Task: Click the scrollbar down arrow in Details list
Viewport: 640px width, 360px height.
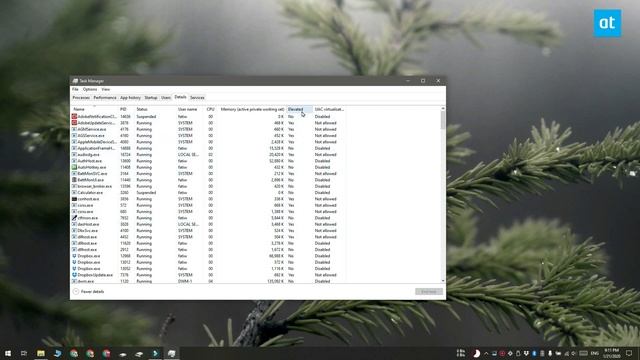Action: (443, 280)
